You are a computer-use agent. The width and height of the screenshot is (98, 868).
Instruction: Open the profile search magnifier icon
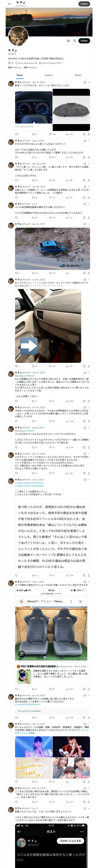coord(74,41)
